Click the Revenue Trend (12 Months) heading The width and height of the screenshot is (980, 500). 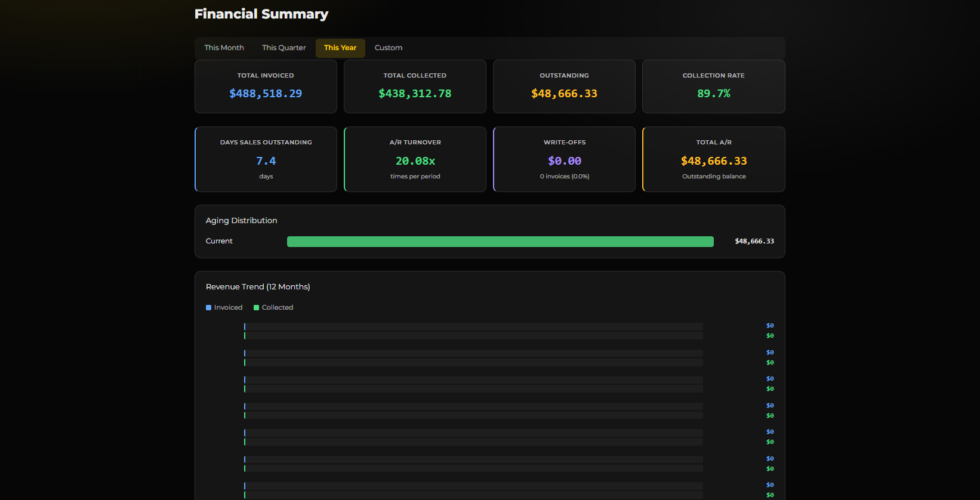click(258, 287)
